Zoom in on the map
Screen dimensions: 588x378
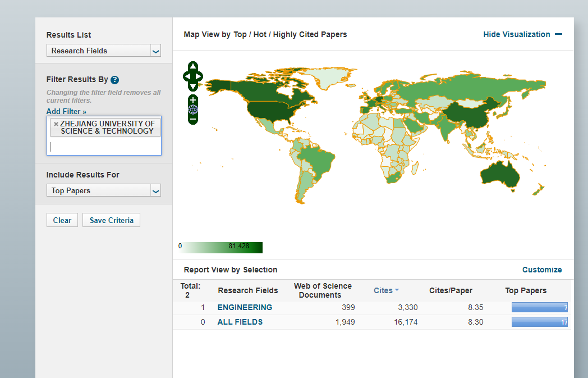point(193,100)
